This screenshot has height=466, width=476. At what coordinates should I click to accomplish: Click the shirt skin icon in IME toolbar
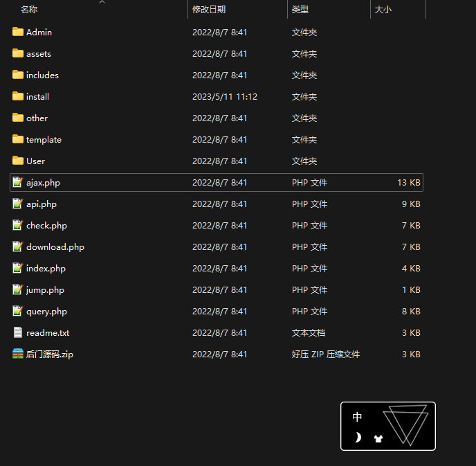(378, 438)
